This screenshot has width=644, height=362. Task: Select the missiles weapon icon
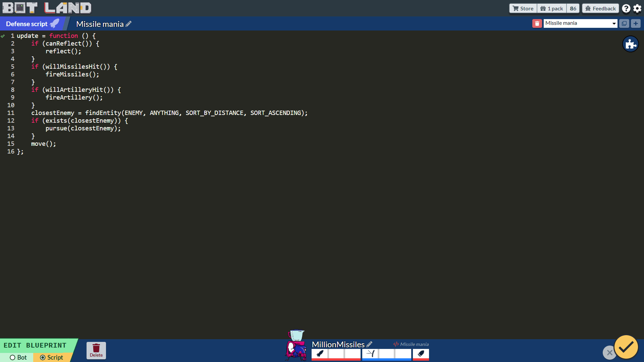click(320, 355)
